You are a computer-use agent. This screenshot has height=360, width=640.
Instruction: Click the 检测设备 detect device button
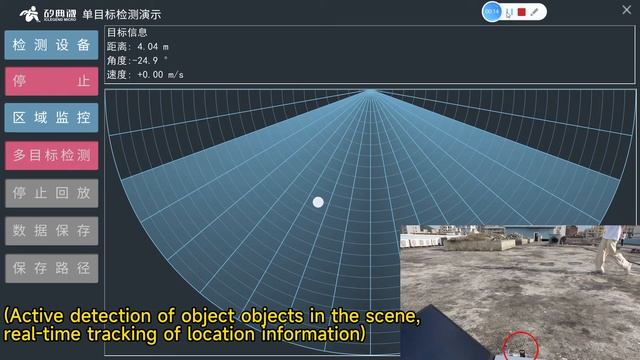click(x=51, y=45)
